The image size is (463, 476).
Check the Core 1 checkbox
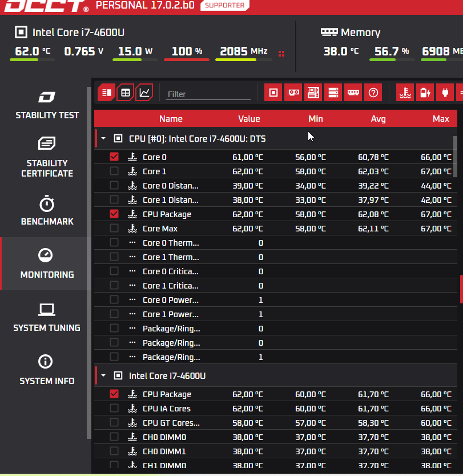pyautogui.click(x=114, y=171)
